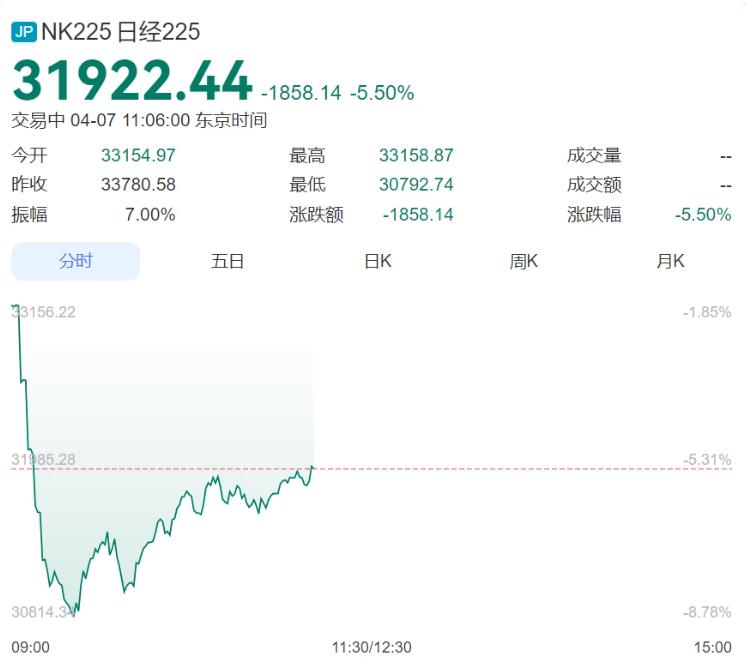
Task: Click the 11:30/12:30 midday time axis label
Action: (x=372, y=647)
